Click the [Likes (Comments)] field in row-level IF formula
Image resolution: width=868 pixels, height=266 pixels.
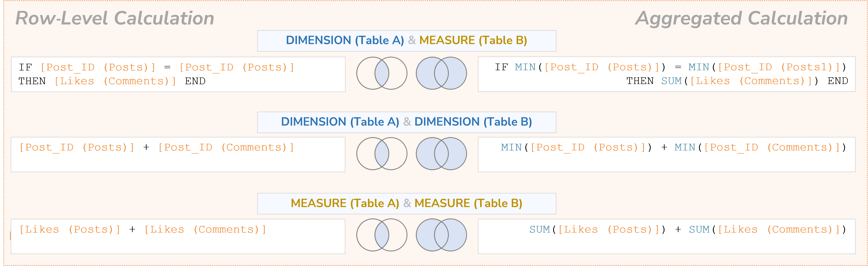[115, 81]
